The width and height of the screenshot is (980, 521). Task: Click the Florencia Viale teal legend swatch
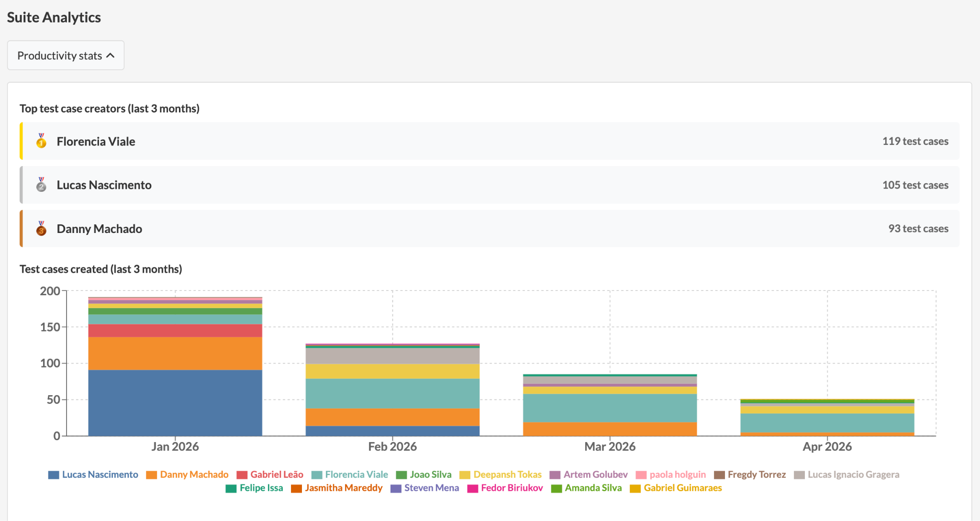tap(317, 475)
